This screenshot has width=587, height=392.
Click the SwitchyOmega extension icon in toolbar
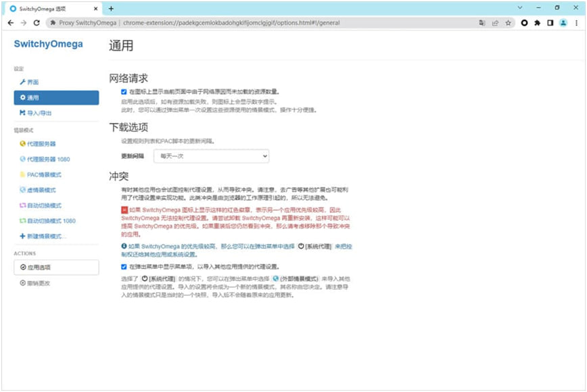[524, 22]
